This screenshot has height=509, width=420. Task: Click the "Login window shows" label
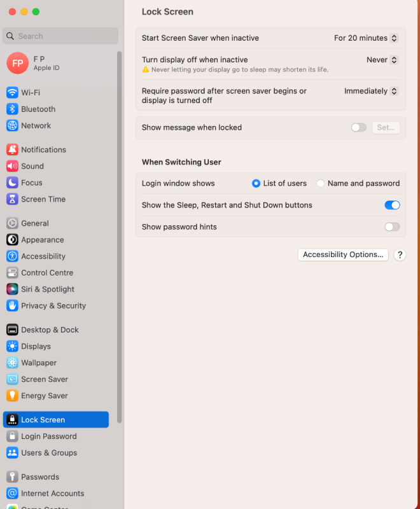178,183
